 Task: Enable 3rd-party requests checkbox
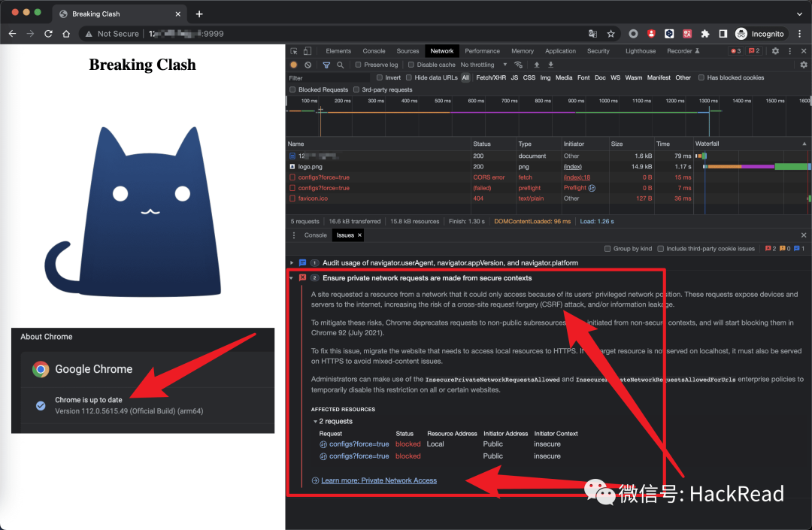pyautogui.click(x=356, y=89)
